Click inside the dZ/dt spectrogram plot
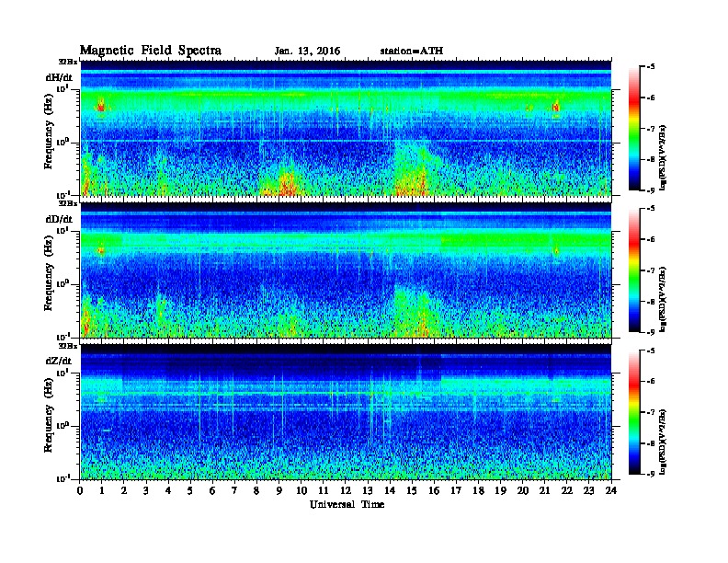Image resolution: width=728 pixels, height=563 pixels. point(346,412)
